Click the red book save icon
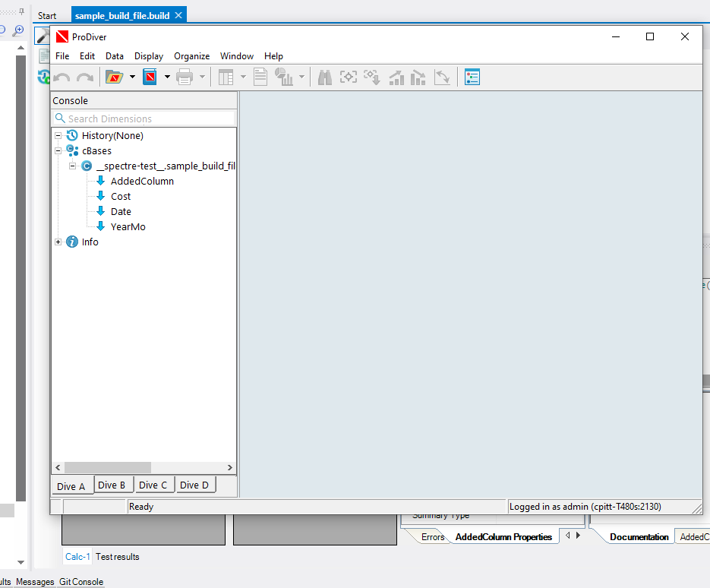Viewport: 710px width, 588px height. tap(150, 77)
